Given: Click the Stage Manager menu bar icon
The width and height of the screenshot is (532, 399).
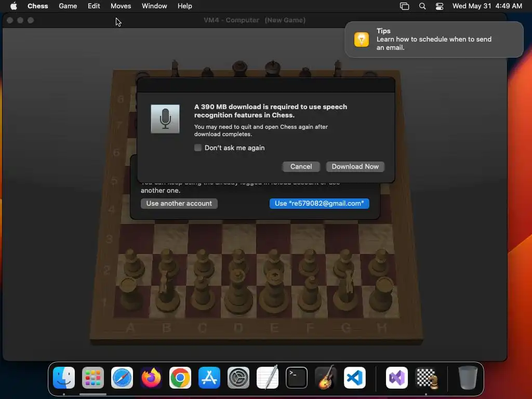Looking at the screenshot, I should coord(404,6).
